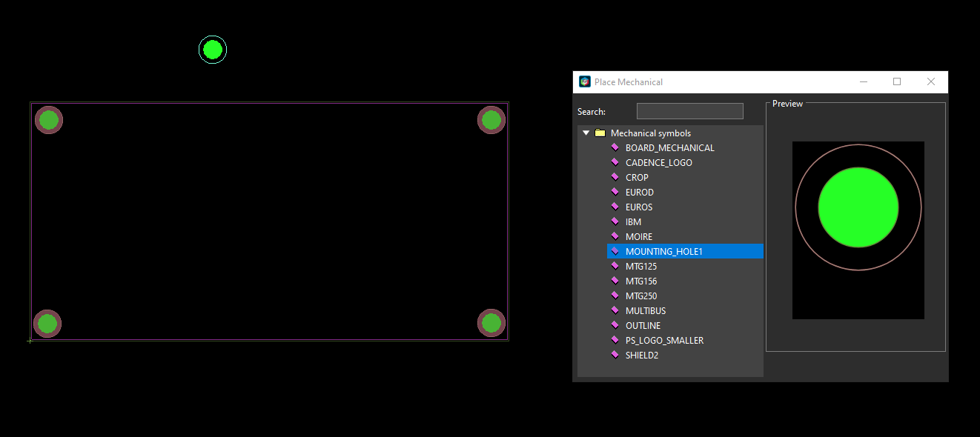Viewport: 980px width, 437px height.
Task: Select PS_LOGO_SMALLER from the list
Action: 664,340
